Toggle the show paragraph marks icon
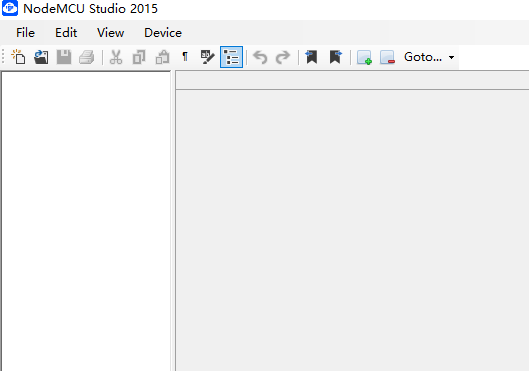 [x=185, y=57]
